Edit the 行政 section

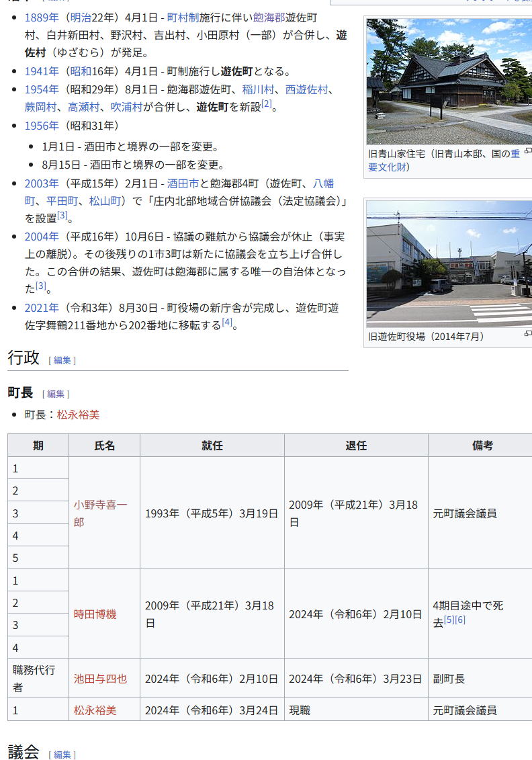(62, 360)
